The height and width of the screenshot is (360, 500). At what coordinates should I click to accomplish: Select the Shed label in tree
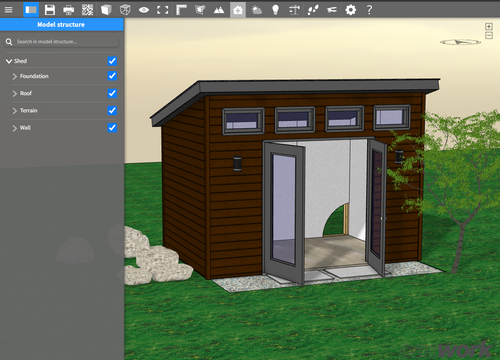20,61
